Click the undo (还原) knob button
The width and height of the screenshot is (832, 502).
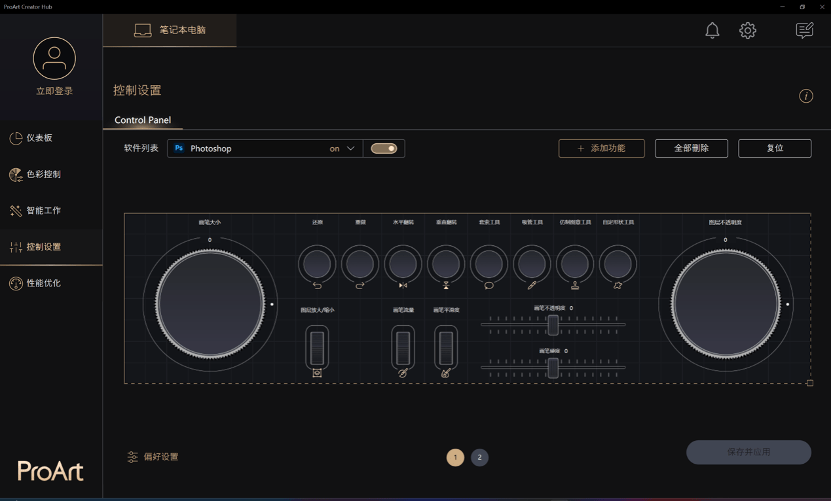(x=317, y=264)
